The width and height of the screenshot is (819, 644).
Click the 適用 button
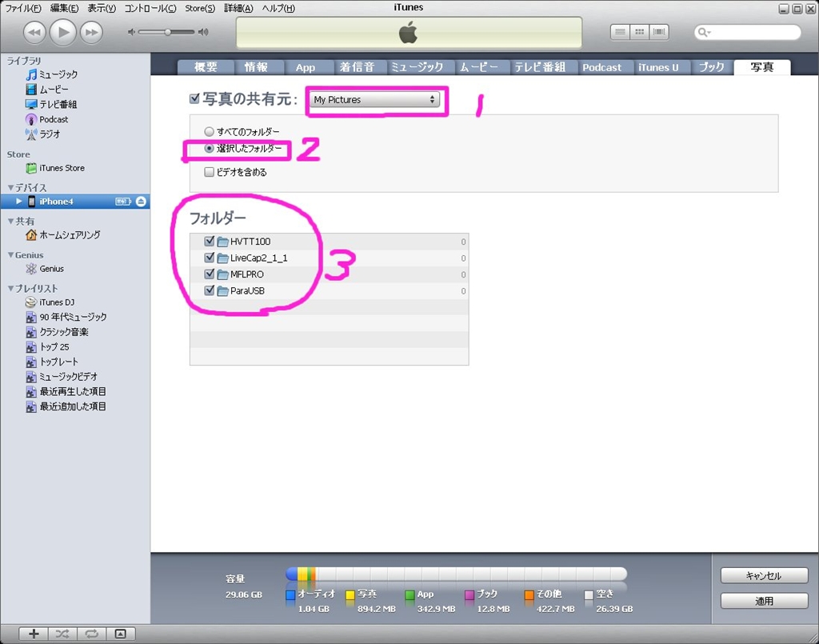click(x=764, y=601)
